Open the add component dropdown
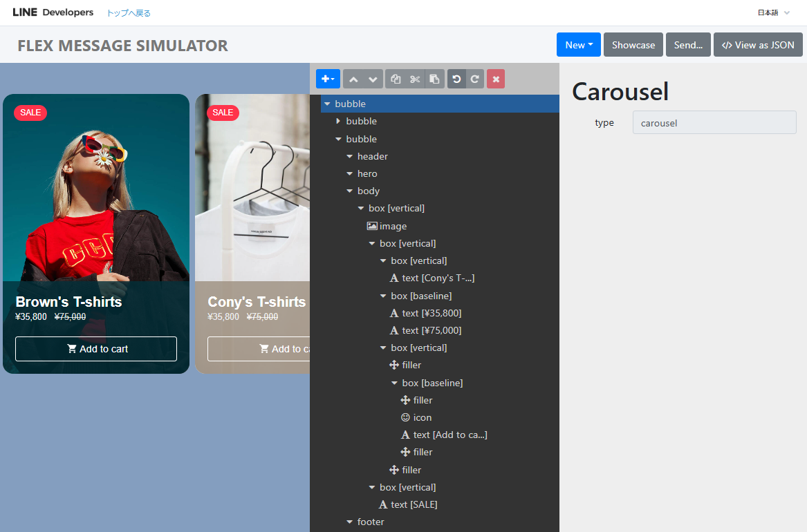807x532 pixels. pyautogui.click(x=328, y=79)
